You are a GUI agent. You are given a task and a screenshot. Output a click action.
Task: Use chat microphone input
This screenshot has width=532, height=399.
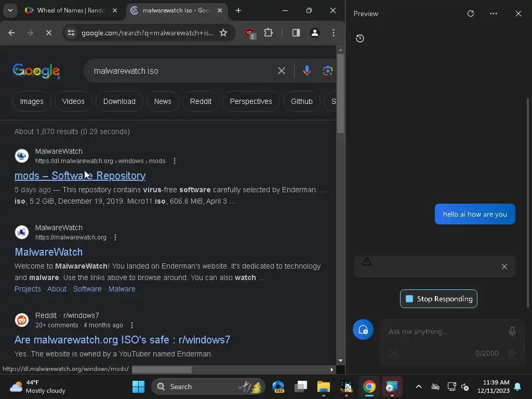pos(512,331)
